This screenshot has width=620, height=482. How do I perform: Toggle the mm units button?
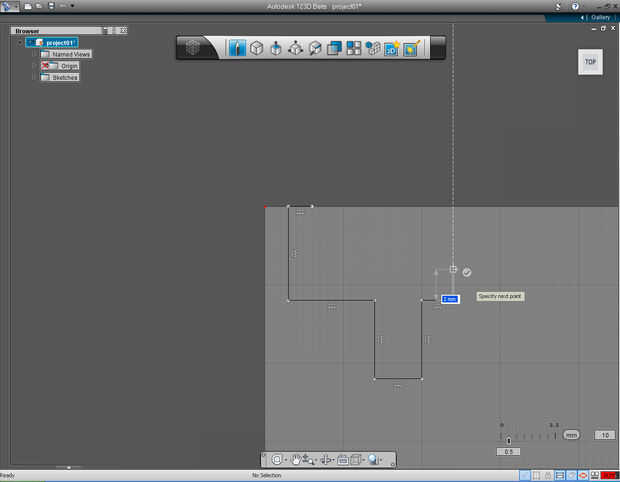point(571,435)
